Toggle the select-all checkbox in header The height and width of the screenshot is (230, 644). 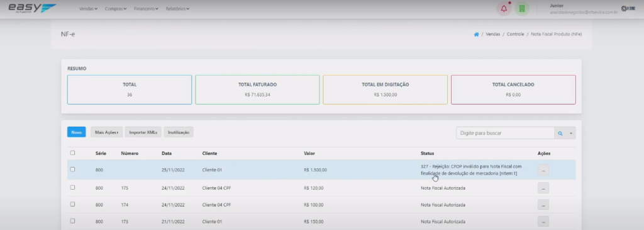tap(73, 152)
